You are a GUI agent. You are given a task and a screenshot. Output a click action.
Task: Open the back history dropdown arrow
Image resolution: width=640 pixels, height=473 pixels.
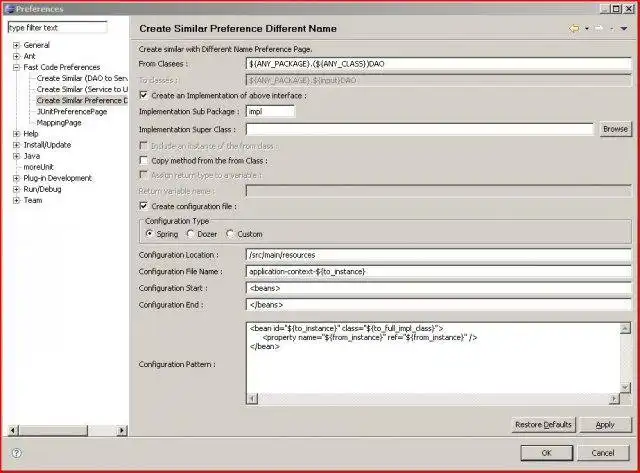point(587,29)
